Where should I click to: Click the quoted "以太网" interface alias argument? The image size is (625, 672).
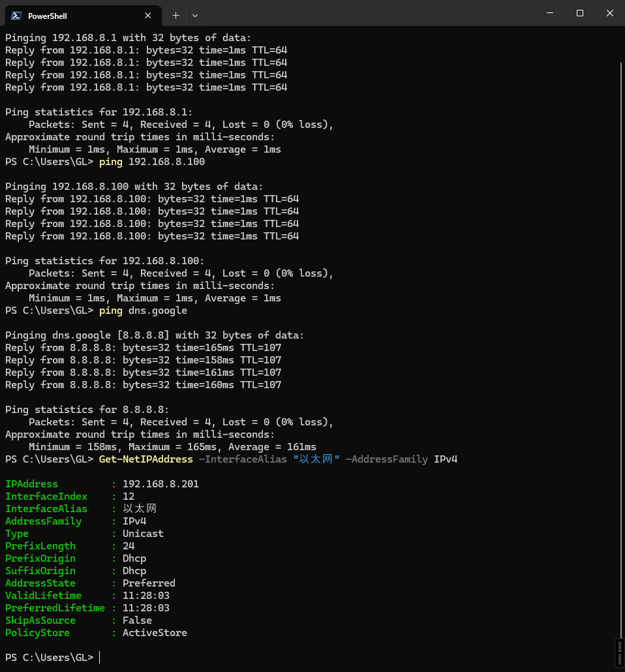click(316, 459)
